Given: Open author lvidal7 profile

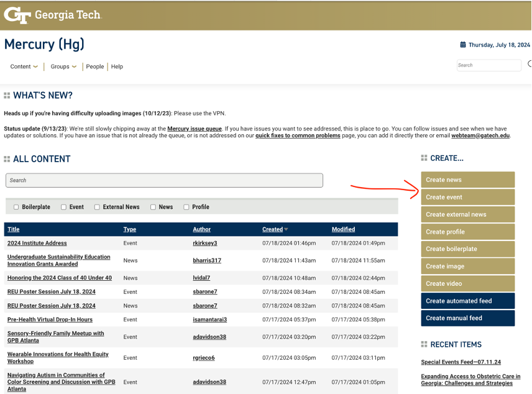Looking at the screenshot, I should pyautogui.click(x=201, y=278).
